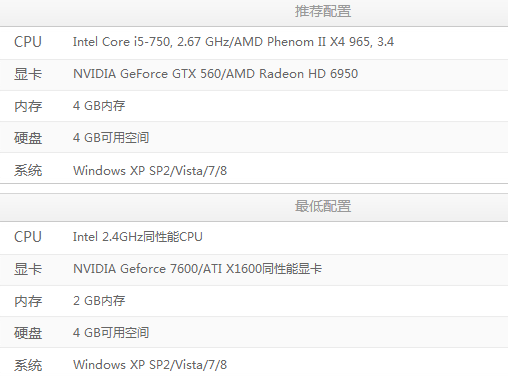Click the minimum CPU label

[x=28, y=237]
